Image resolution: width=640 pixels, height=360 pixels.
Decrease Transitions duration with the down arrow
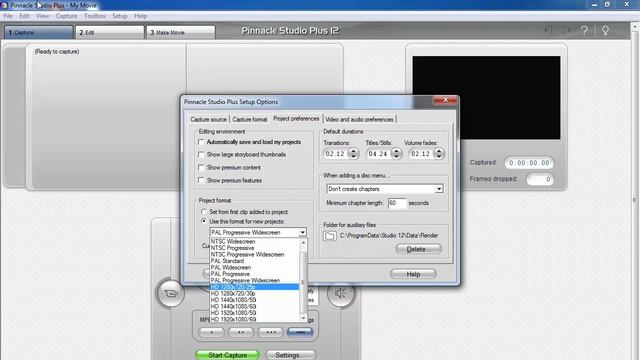click(x=353, y=157)
